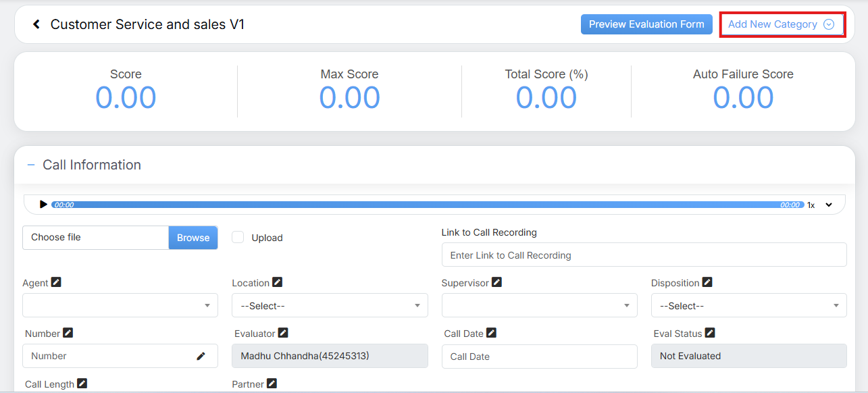Screen dimensions: 868x393
Task: Tick the Upload checkbox
Action: [x=238, y=237]
